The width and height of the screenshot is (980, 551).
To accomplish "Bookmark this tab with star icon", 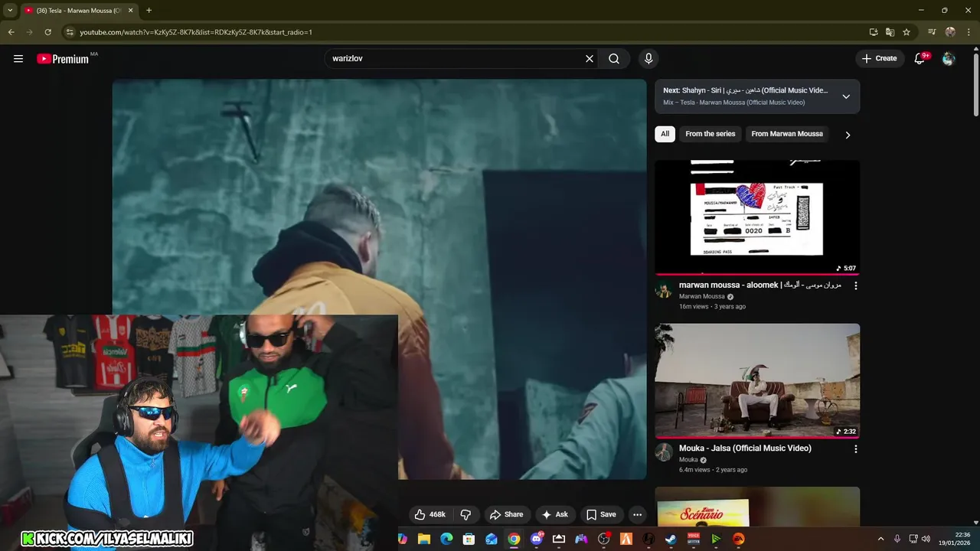I will (x=906, y=32).
